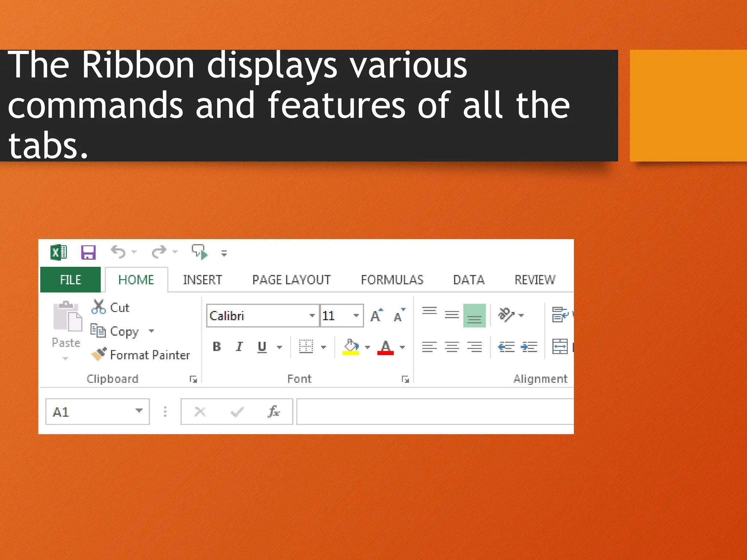
Task: Open font color palette arrow
Action: coord(402,347)
